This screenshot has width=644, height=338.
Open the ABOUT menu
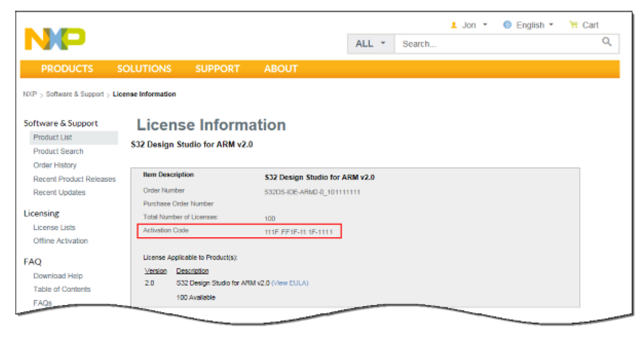point(280,68)
